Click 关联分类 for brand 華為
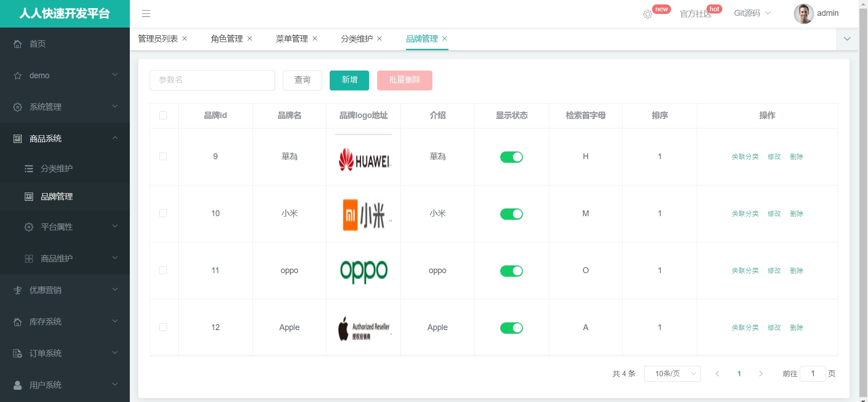The image size is (868, 402). click(x=745, y=157)
